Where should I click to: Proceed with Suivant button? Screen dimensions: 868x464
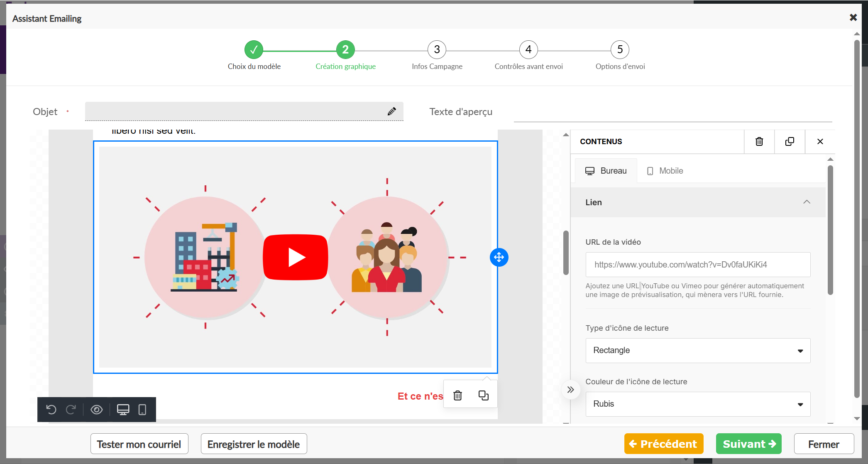click(x=749, y=444)
